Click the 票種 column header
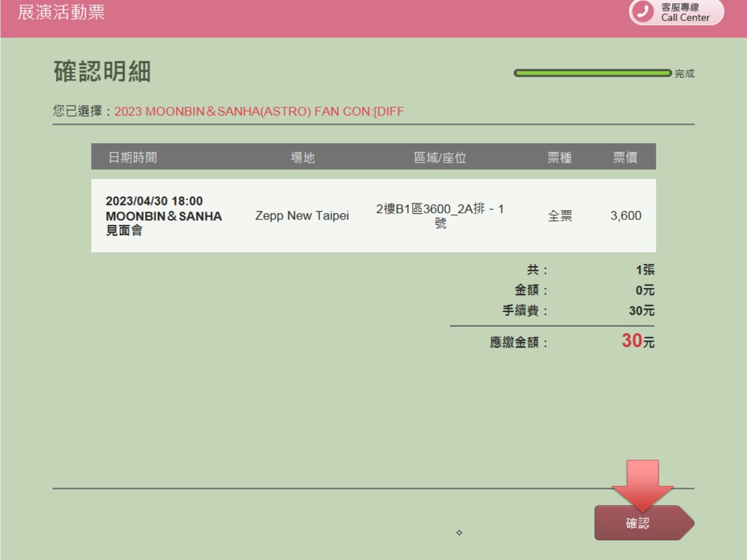This screenshot has height=560, width=747. click(559, 157)
